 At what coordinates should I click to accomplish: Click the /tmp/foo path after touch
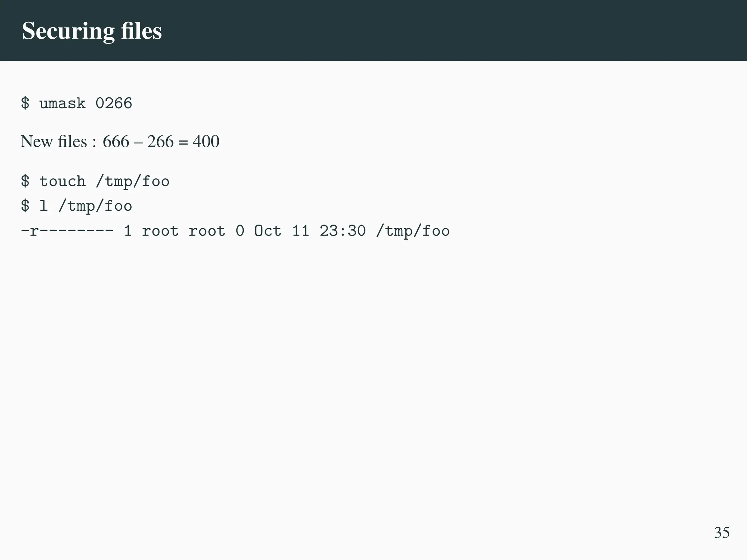coord(132,182)
